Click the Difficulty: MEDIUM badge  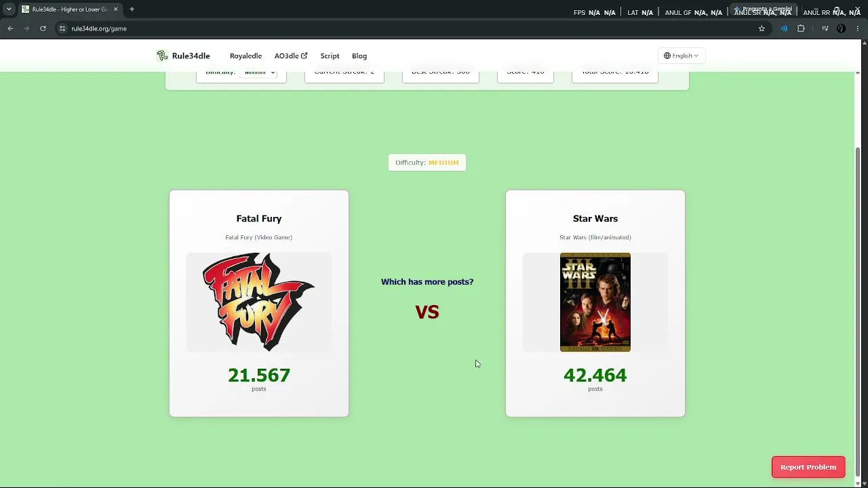427,163
